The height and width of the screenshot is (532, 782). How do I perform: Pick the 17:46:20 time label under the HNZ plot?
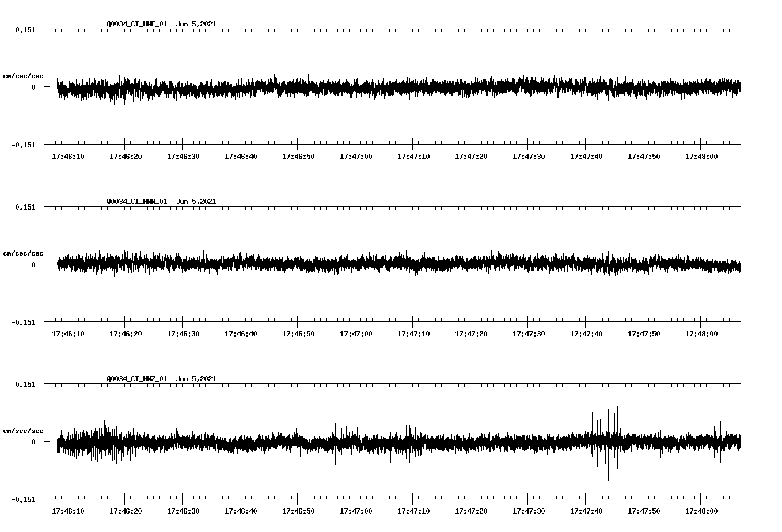[126, 511]
